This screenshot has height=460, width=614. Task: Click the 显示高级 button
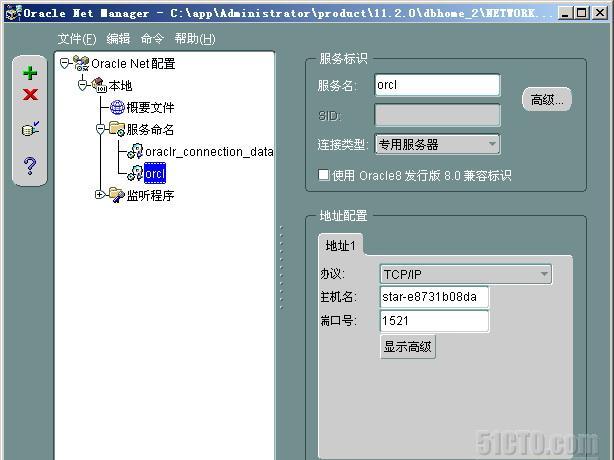click(408, 346)
